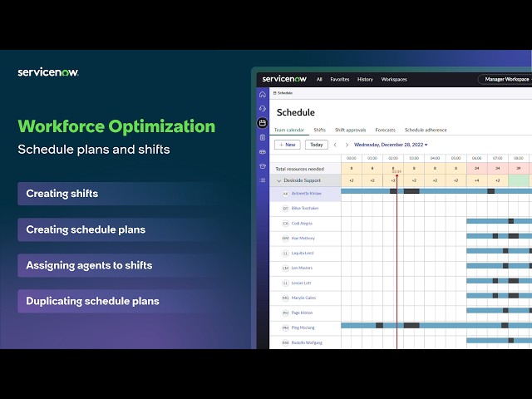Open the All menu
Image resolution: width=532 pixels, height=399 pixels.
click(319, 79)
